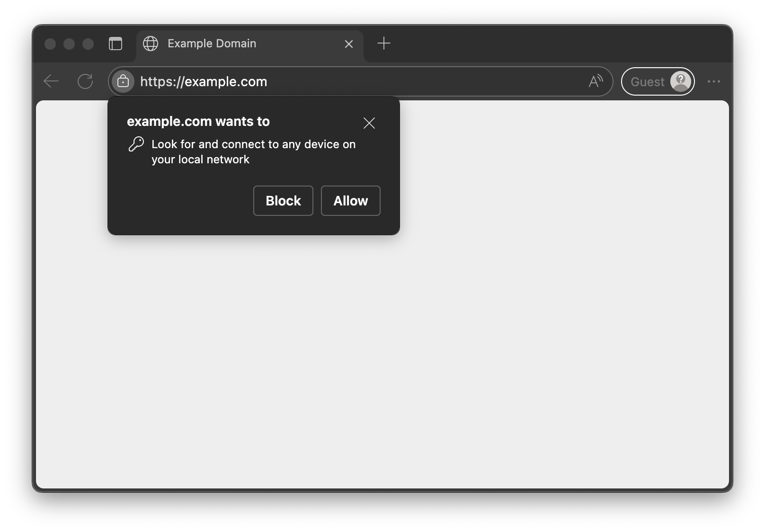Reload the page with refresh icon
Viewport: 765px width, 532px height.
pyautogui.click(x=85, y=81)
